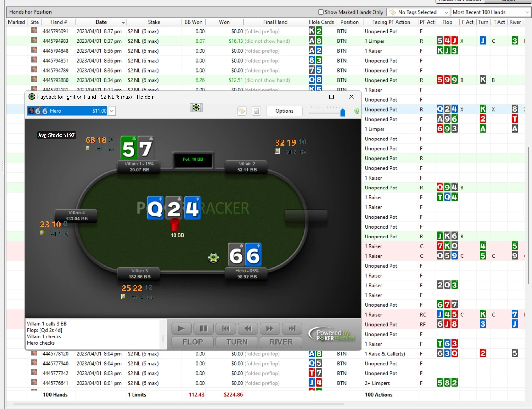This screenshot has width=532, height=409.
Task: Click the Ignition site icon for hand 4445795091
Action: click(x=34, y=31)
